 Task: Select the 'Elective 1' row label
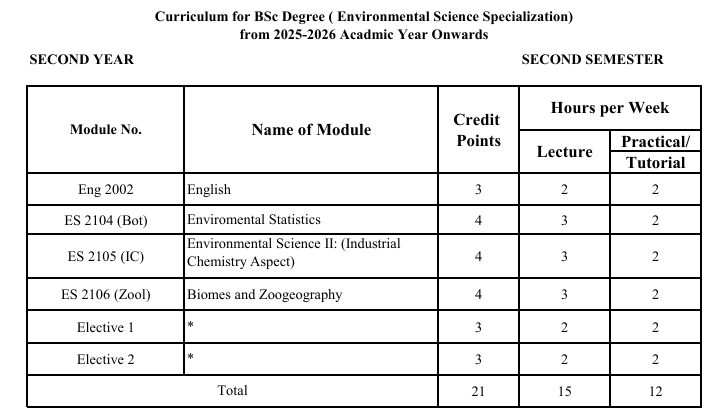[105, 327]
